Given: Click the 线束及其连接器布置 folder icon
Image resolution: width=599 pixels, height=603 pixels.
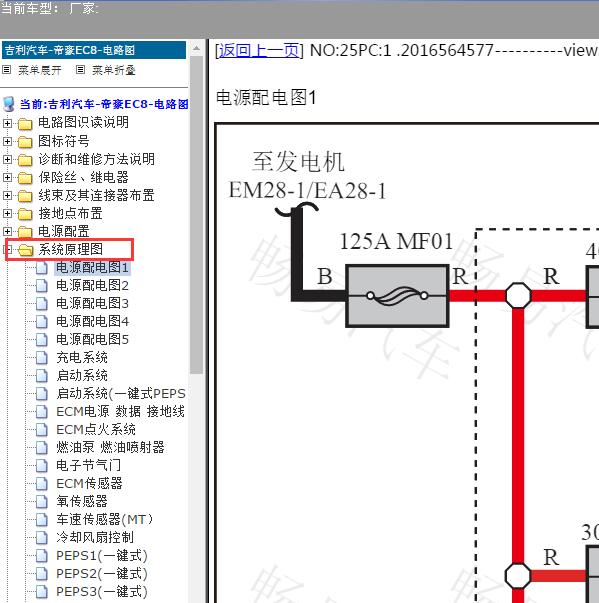Looking at the screenshot, I should tap(25, 196).
